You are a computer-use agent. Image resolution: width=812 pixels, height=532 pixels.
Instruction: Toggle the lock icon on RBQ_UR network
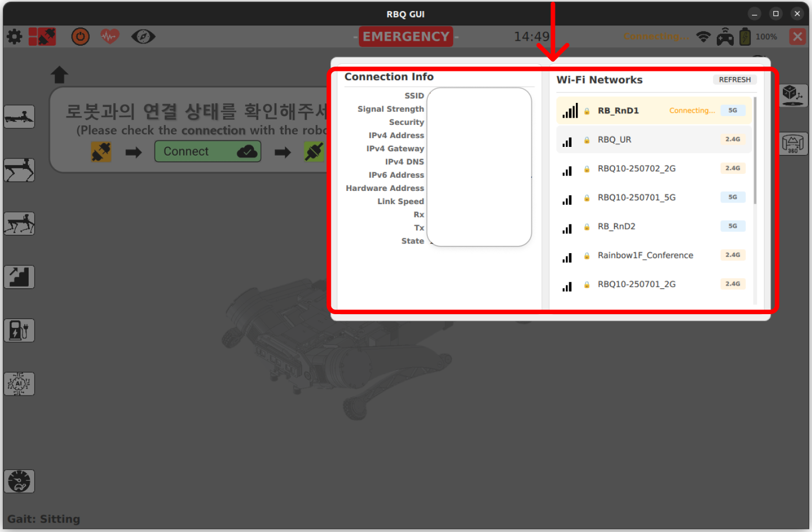586,139
